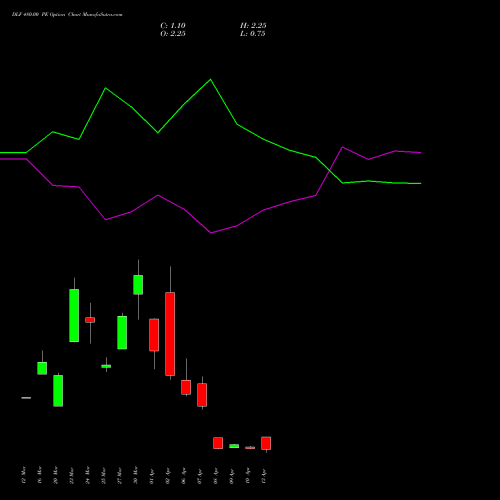The height and width of the screenshot is (500, 500).
Task: Select the 22 Mar date label
Action: [x=71, y=476]
